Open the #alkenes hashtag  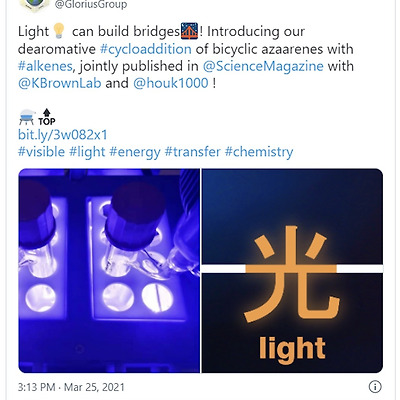point(45,66)
